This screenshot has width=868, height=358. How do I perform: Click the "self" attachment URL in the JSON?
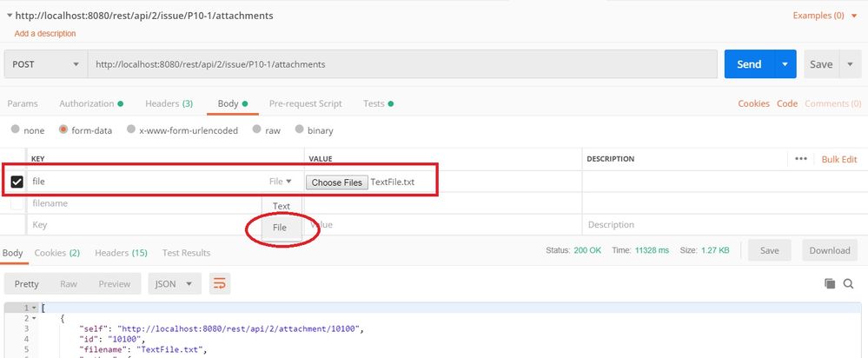click(239, 328)
